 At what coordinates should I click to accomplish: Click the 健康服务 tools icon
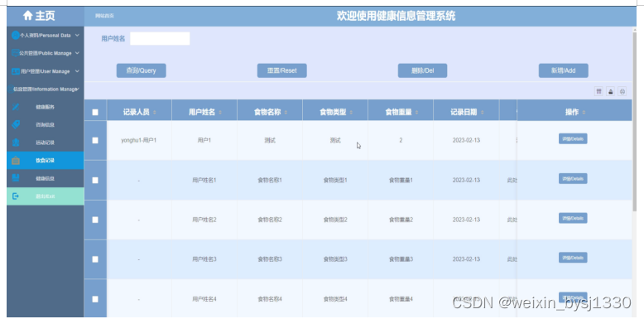click(x=16, y=107)
